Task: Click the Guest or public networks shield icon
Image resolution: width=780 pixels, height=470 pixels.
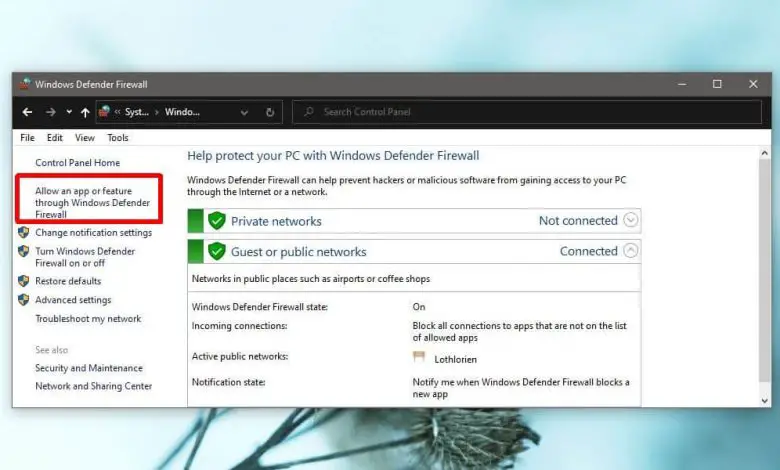Action: click(x=217, y=251)
